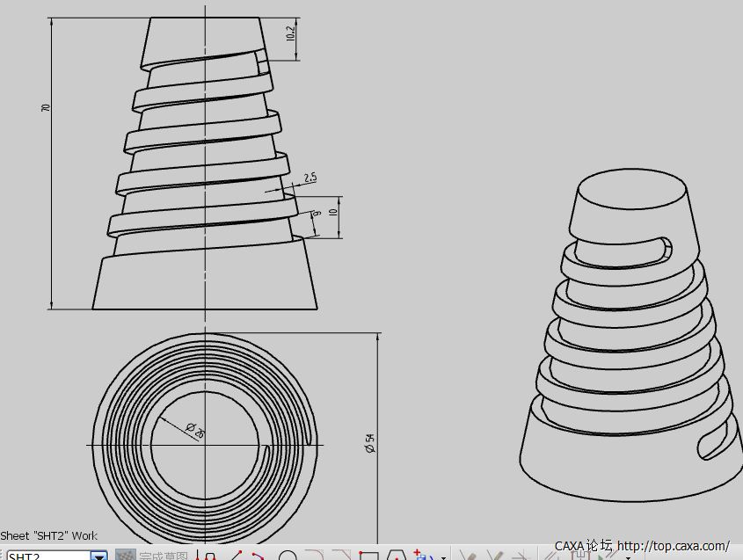Select the Ø54 diameter dimension
The width and height of the screenshot is (743, 560).
pos(369,443)
